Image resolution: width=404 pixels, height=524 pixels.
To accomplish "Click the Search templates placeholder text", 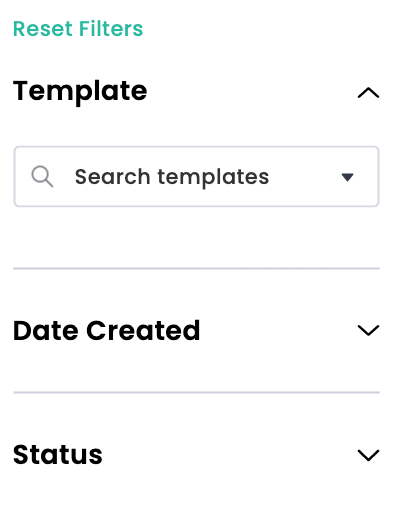I will click(172, 177).
